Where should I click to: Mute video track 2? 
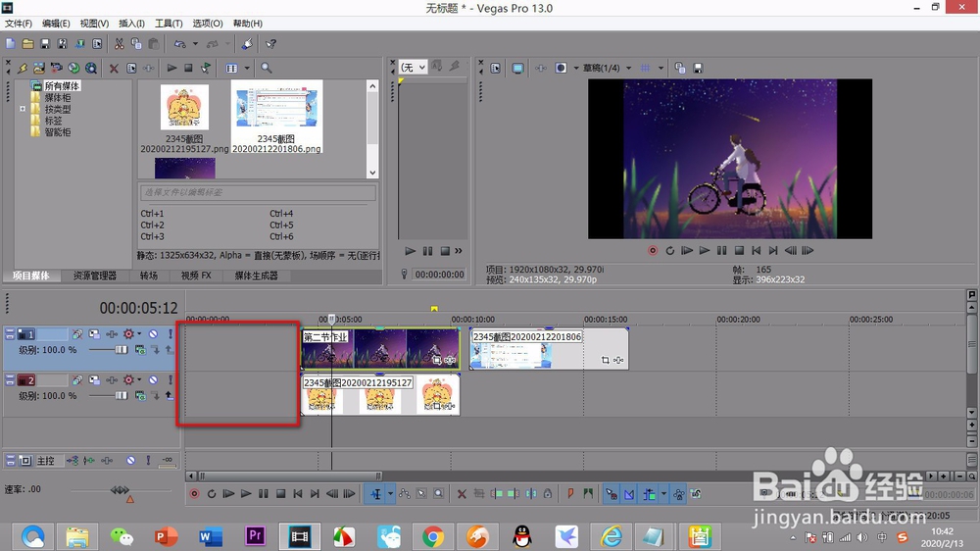pos(153,380)
